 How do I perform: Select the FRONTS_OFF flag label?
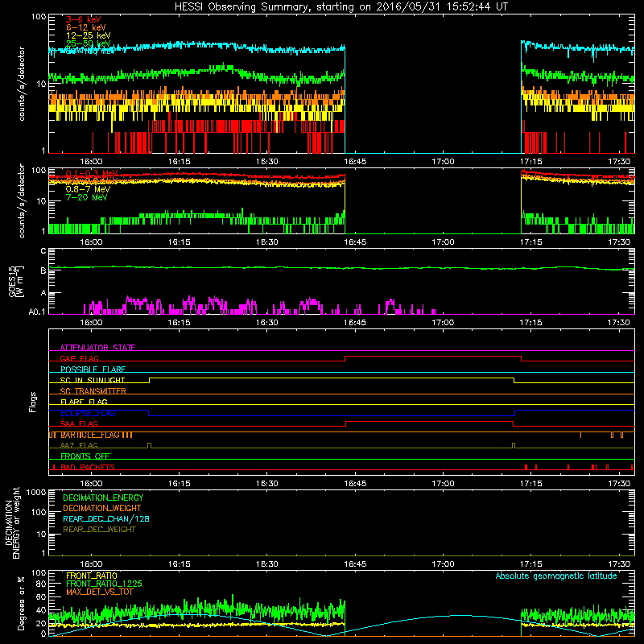(x=85, y=456)
